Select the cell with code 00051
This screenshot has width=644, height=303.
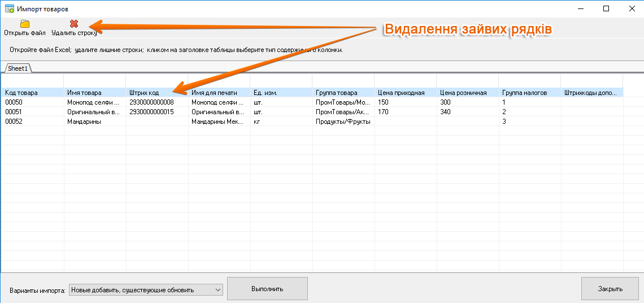point(32,111)
